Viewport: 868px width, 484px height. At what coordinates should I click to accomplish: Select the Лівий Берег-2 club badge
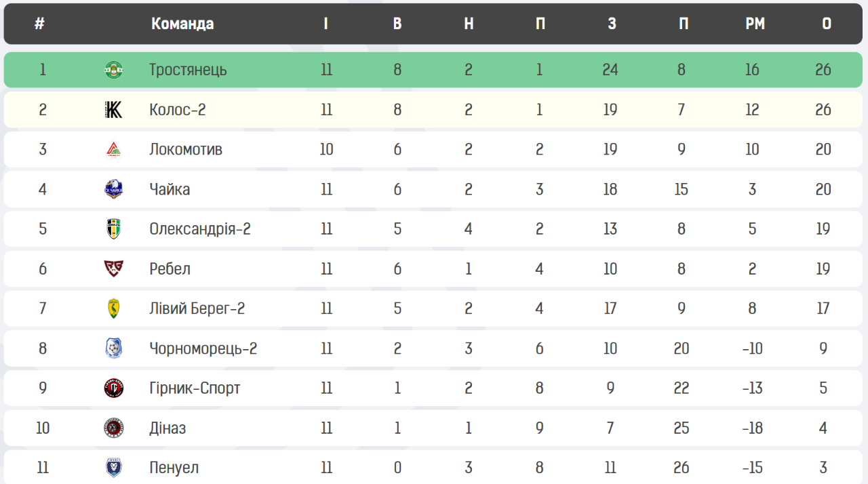[x=113, y=308]
